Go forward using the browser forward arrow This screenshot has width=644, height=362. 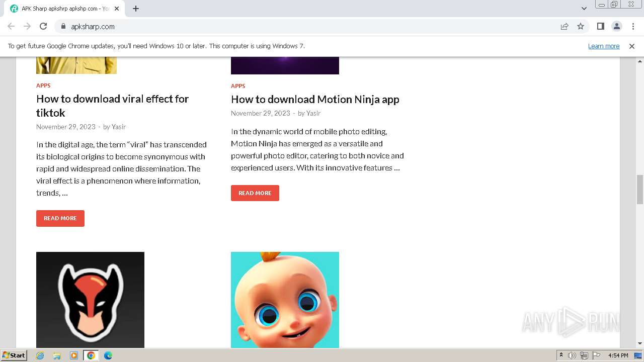click(x=27, y=26)
